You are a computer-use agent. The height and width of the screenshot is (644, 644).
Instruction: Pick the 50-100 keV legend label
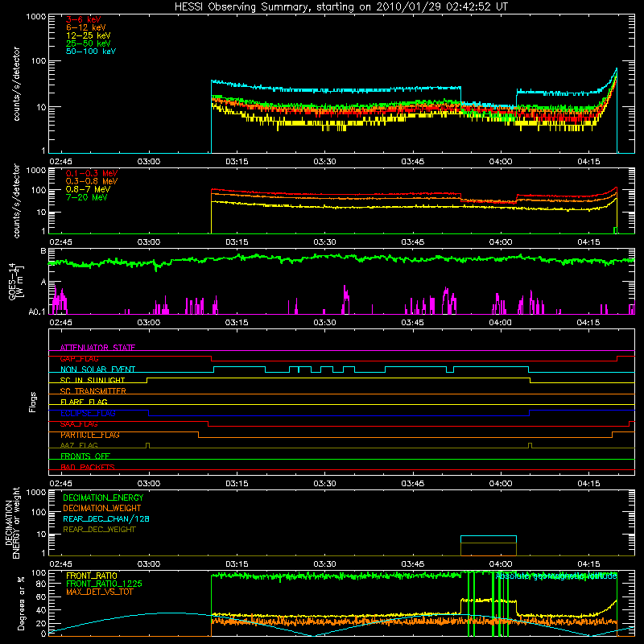pos(90,52)
